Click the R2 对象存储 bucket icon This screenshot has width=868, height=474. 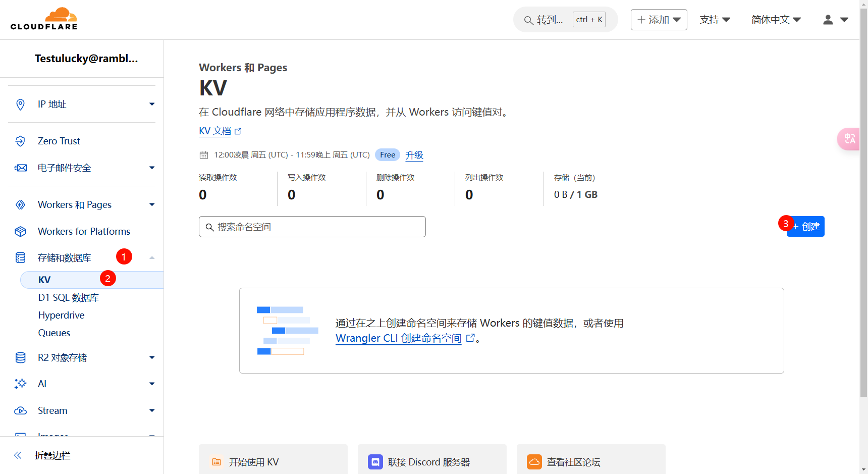(x=20, y=357)
